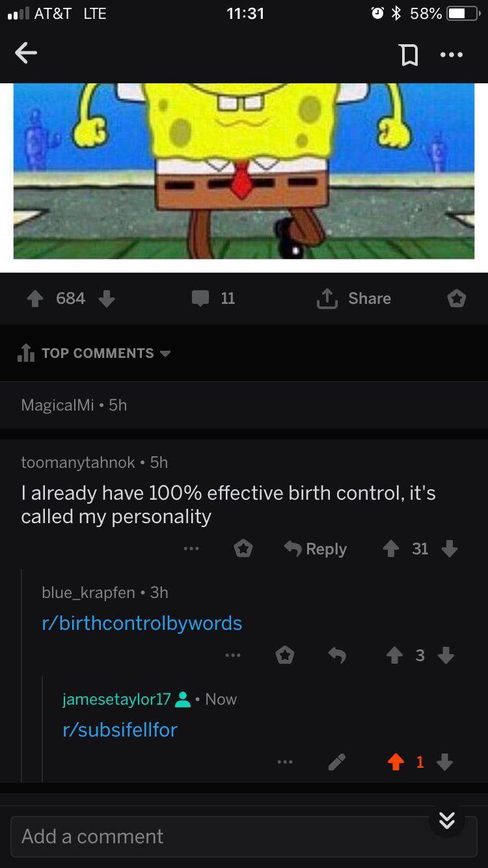Edit jamesetaylor17's comment with pencil icon
The height and width of the screenshot is (868, 488).
pos(336,762)
